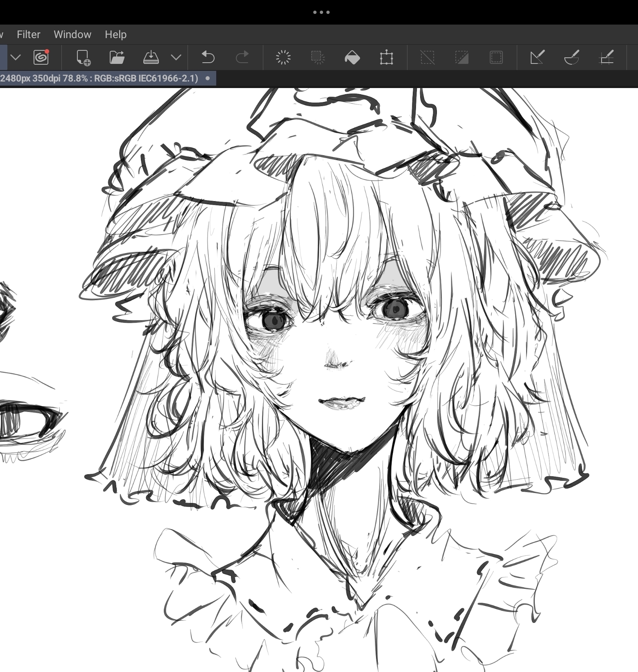Open the Window menu
Viewport: 638px width, 672px height.
72,34
